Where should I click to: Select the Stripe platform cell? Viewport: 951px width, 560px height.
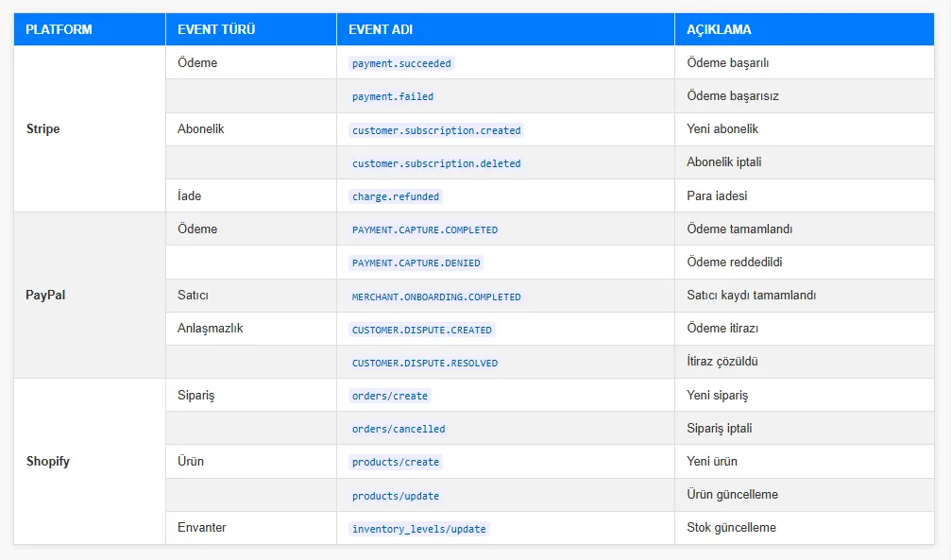coord(90,128)
